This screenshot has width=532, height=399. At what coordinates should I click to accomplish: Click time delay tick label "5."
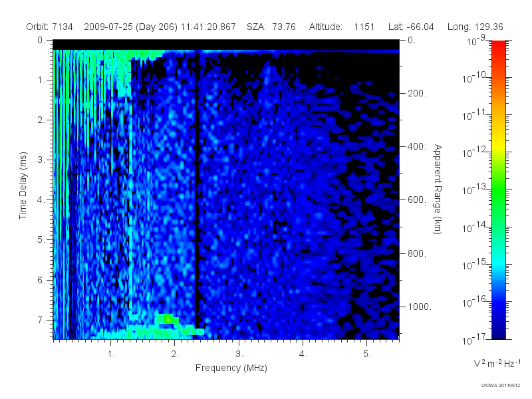click(41, 240)
